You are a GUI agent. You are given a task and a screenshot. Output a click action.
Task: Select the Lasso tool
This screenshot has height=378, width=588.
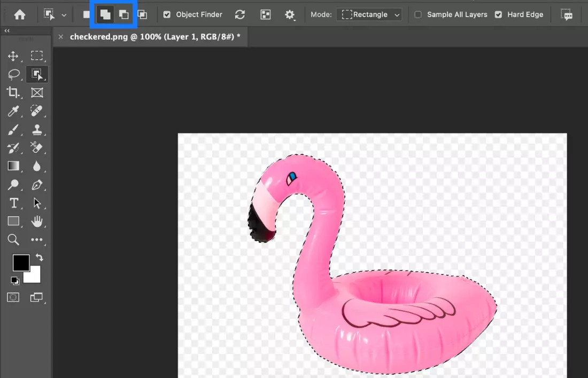pos(13,75)
